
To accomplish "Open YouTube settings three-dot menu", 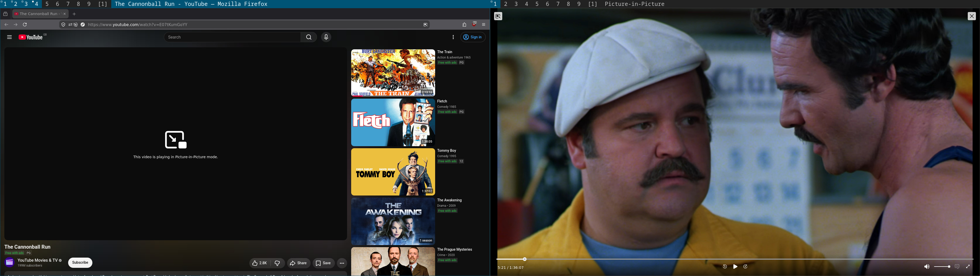I will [453, 37].
